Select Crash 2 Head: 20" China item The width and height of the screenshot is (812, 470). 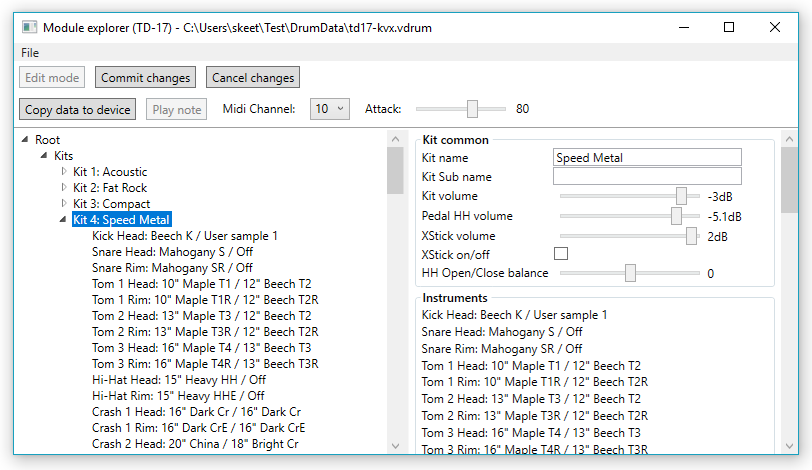pyautogui.click(x=195, y=445)
